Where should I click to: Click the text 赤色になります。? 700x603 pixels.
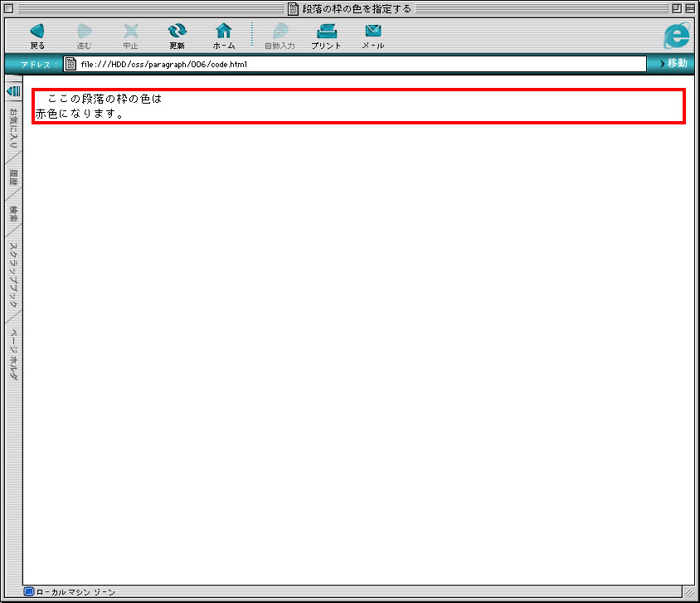click(80, 114)
